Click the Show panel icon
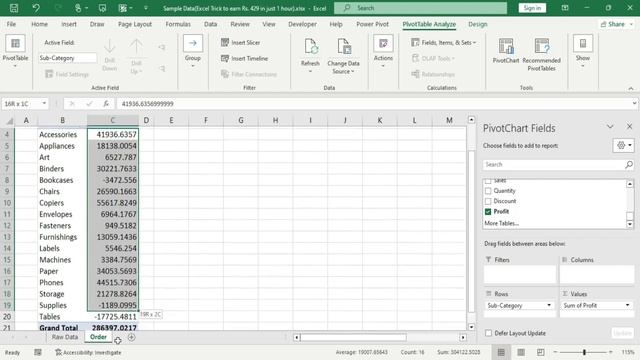 (583, 43)
